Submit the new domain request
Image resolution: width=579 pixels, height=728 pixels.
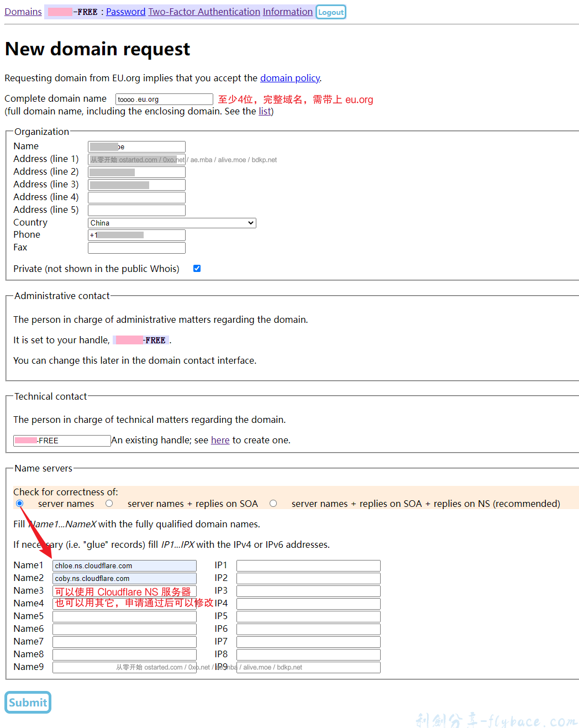coord(28,702)
